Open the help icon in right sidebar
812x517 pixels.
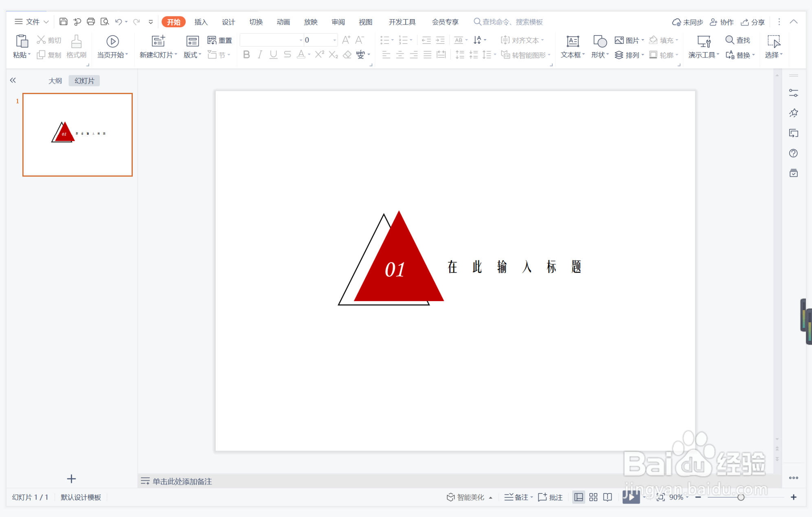click(x=793, y=153)
